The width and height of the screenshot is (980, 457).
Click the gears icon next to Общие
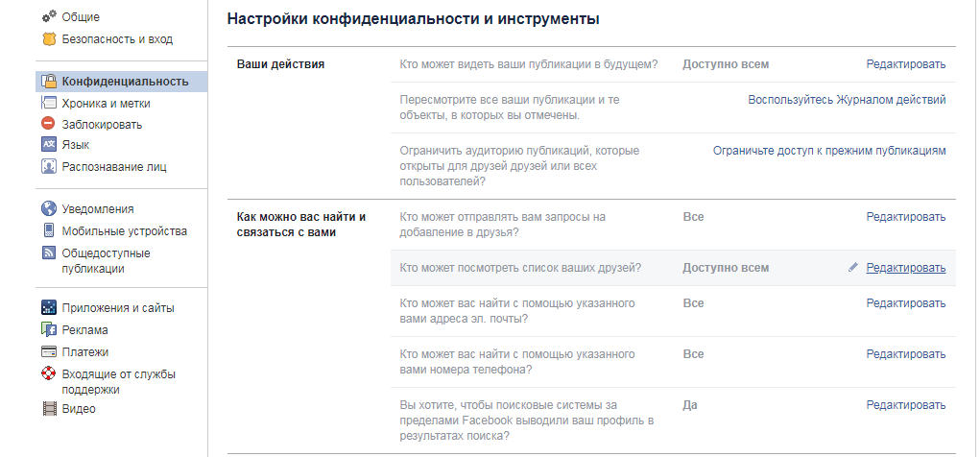point(49,17)
